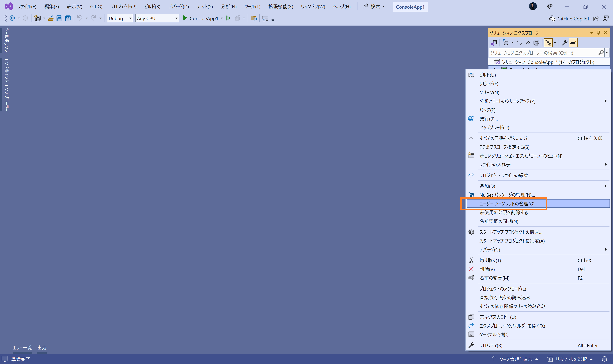Click the Open File folder icon

tap(50, 18)
